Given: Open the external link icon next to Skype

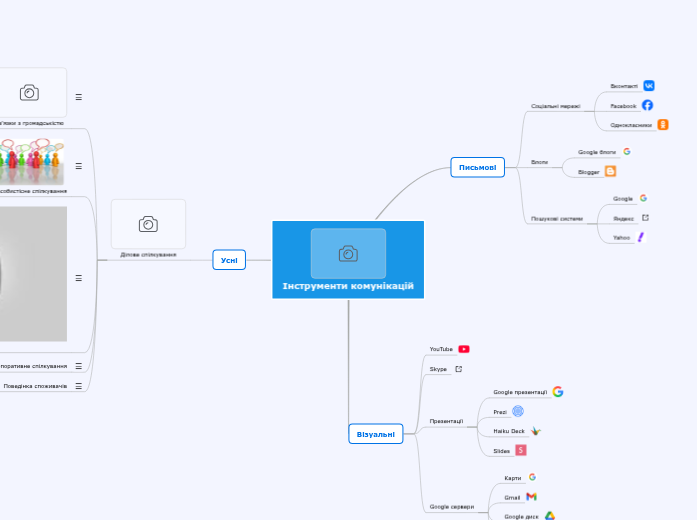Looking at the screenshot, I should point(459,369).
